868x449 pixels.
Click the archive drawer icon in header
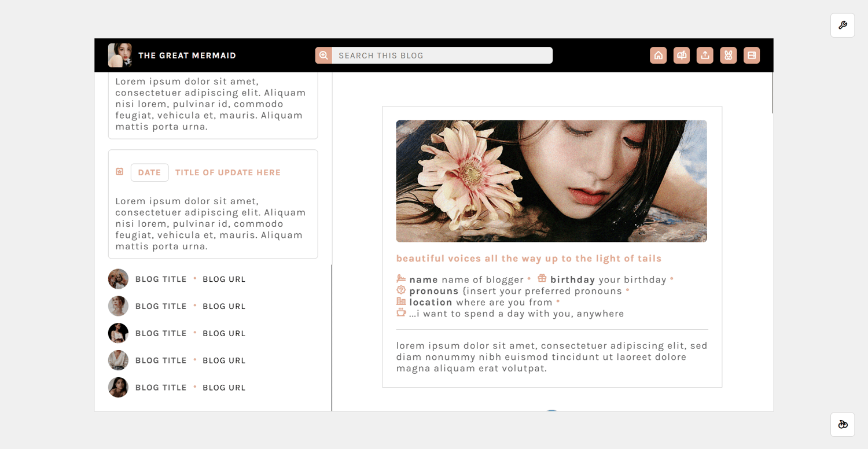tap(752, 56)
